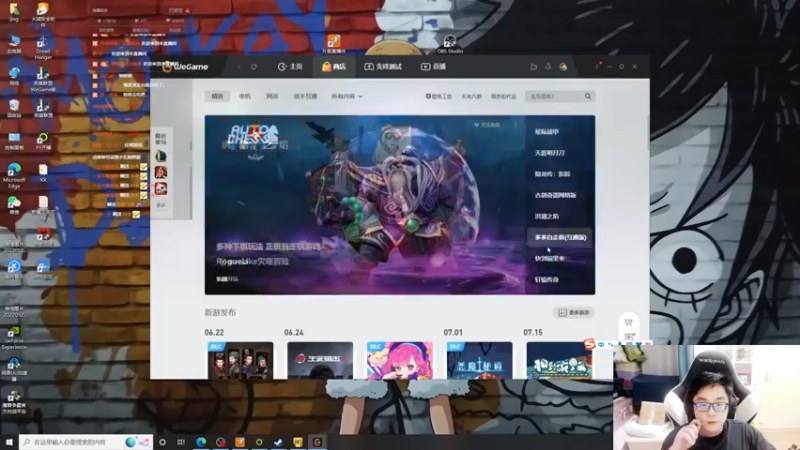Click the store search input field
The image size is (800, 450).
pyautogui.click(x=555, y=96)
